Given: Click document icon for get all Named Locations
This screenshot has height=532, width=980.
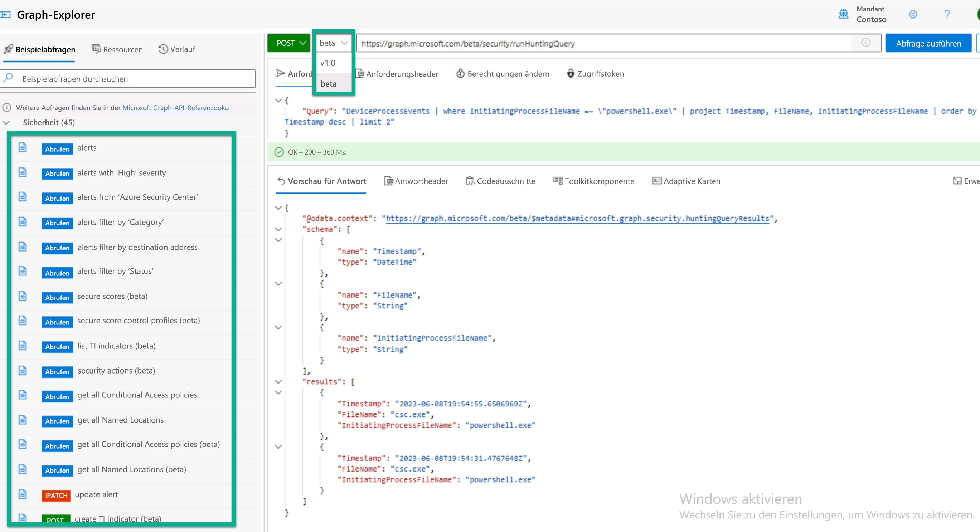Looking at the screenshot, I should 23,420.
